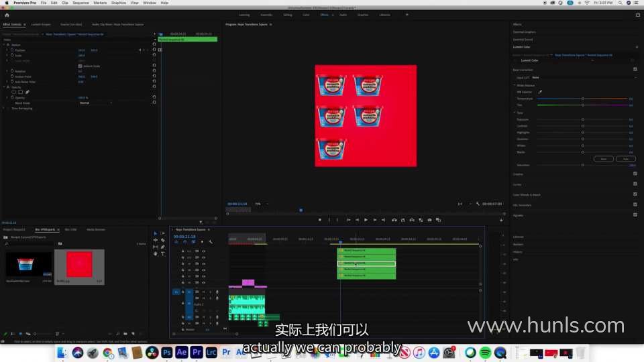
Task: Disable the Vignette section checkbox
Action: click(635, 215)
